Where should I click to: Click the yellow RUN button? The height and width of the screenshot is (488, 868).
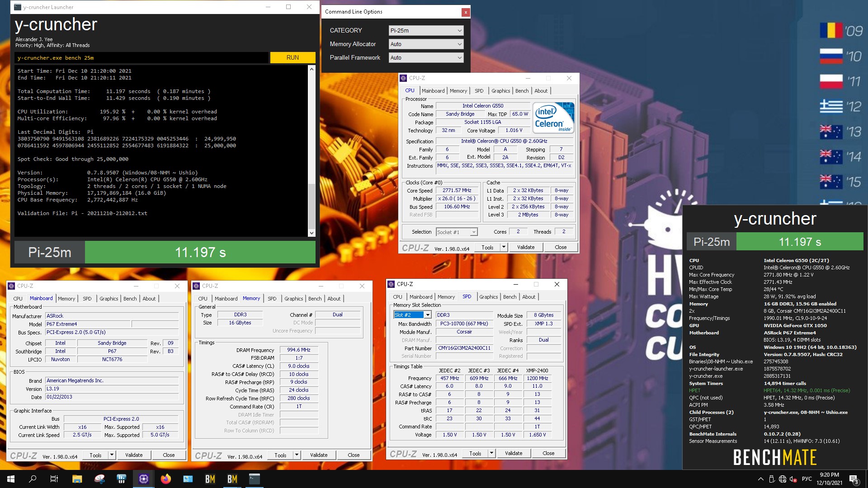tap(292, 57)
